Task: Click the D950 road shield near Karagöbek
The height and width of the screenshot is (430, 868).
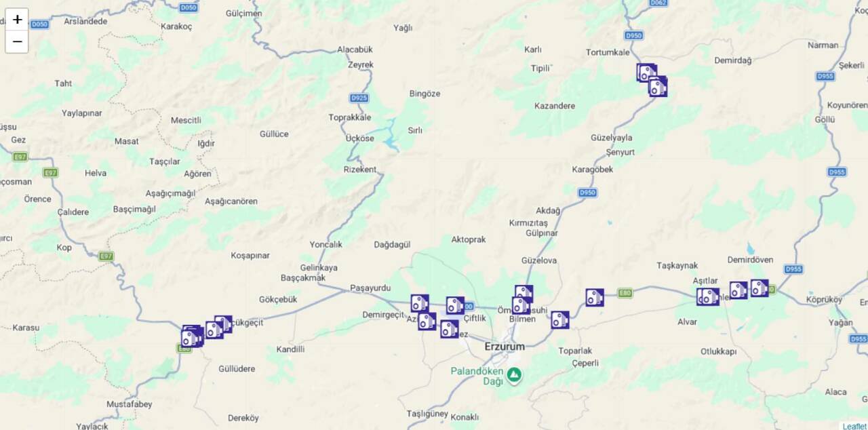Action: [x=587, y=193]
